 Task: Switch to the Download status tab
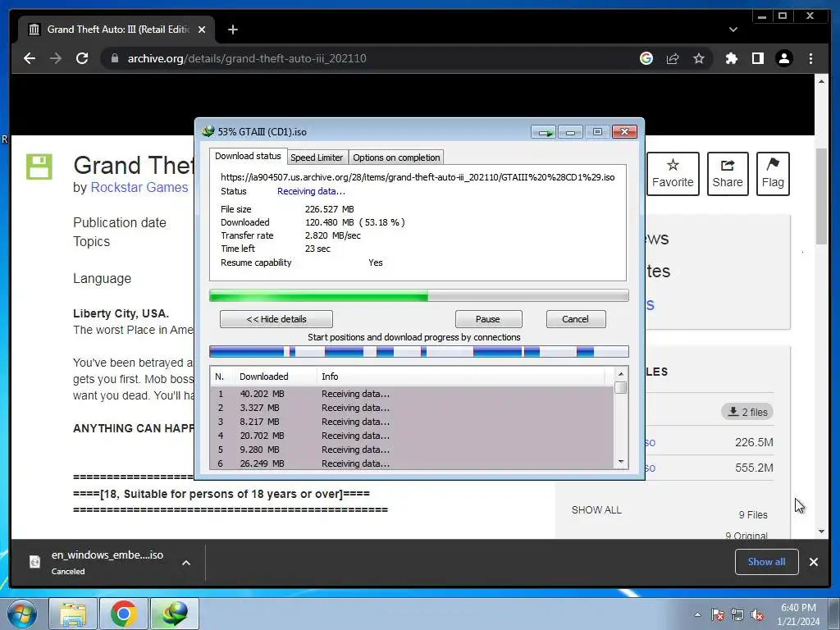(248, 156)
